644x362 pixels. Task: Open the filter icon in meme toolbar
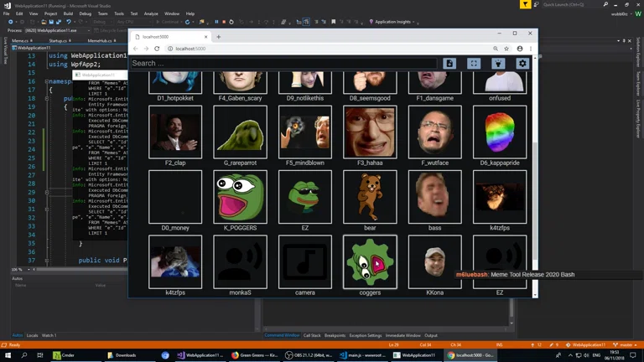[498, 64]
